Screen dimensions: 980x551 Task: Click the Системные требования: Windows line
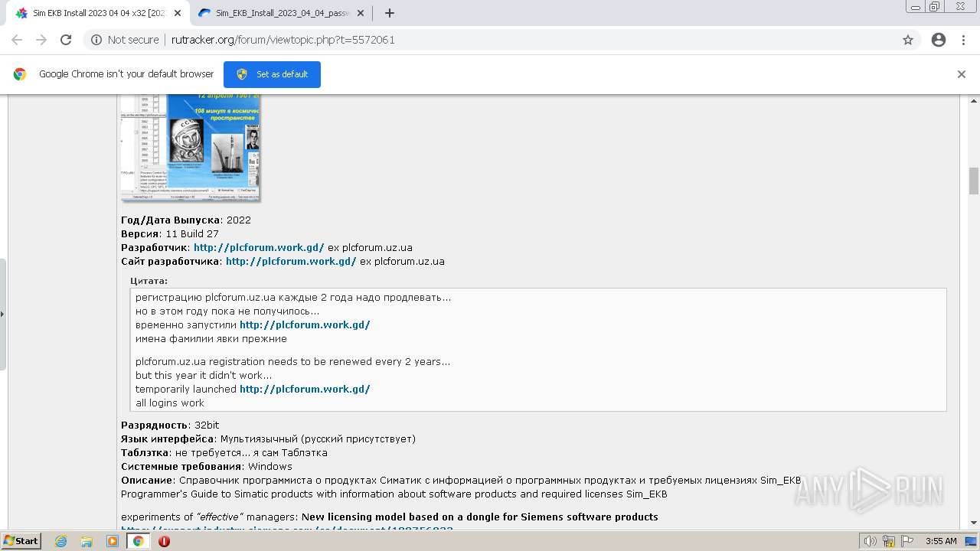pos(207,466)
